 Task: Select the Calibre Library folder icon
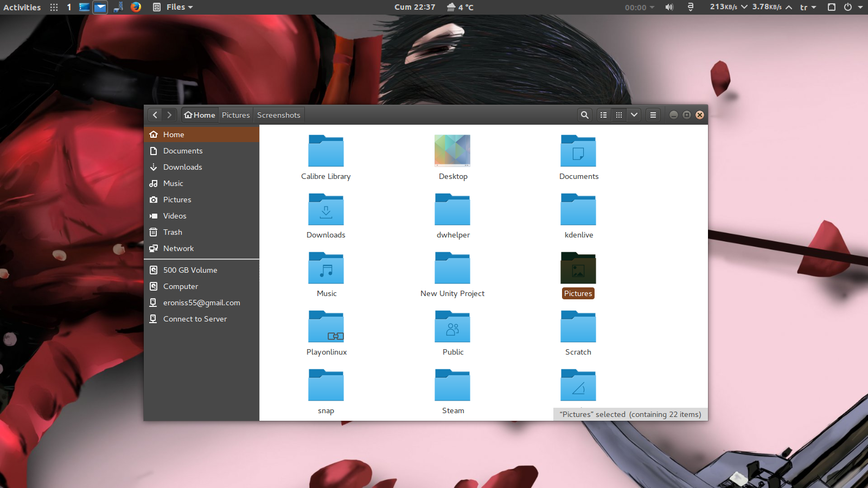(x=326, y=151)
